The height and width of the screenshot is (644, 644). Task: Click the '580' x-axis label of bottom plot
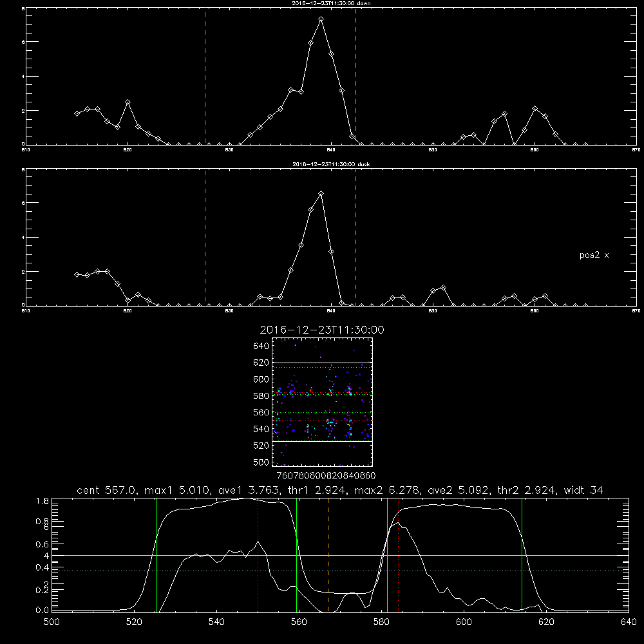tap(381, 622)
